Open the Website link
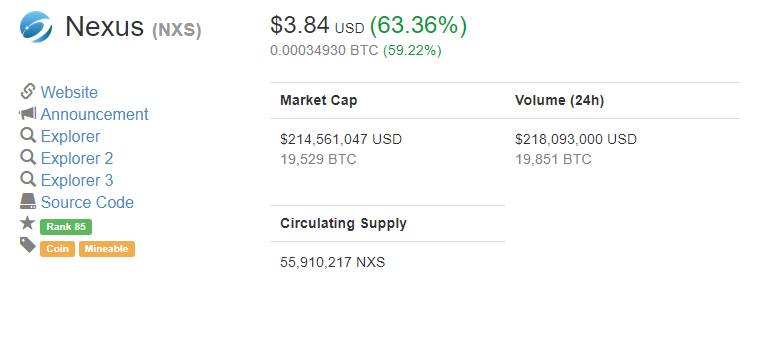Viewport: 778px width, 363px height. pos(69,92)
